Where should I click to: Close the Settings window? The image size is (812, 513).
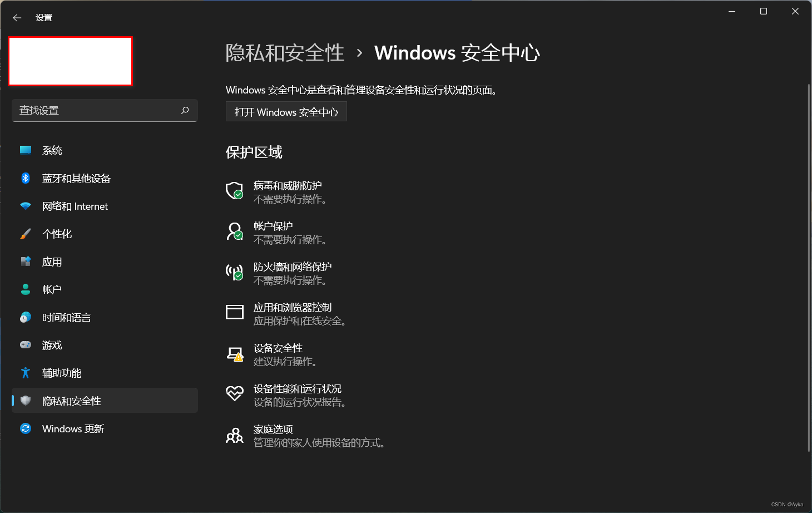point(795,11)
